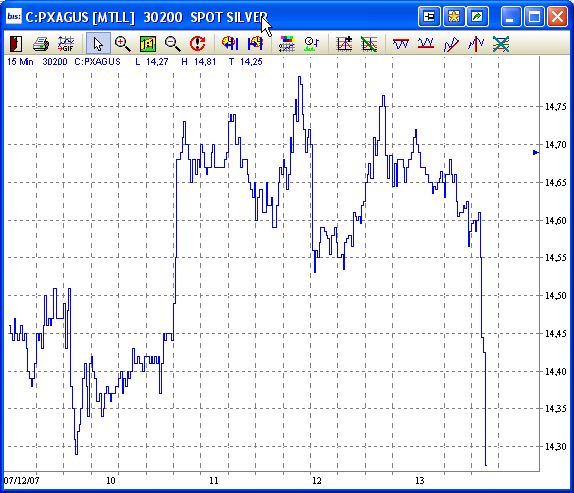The image size is (574, 493).
Task: Open the chart color grid settings
Action: coord(287,44)
